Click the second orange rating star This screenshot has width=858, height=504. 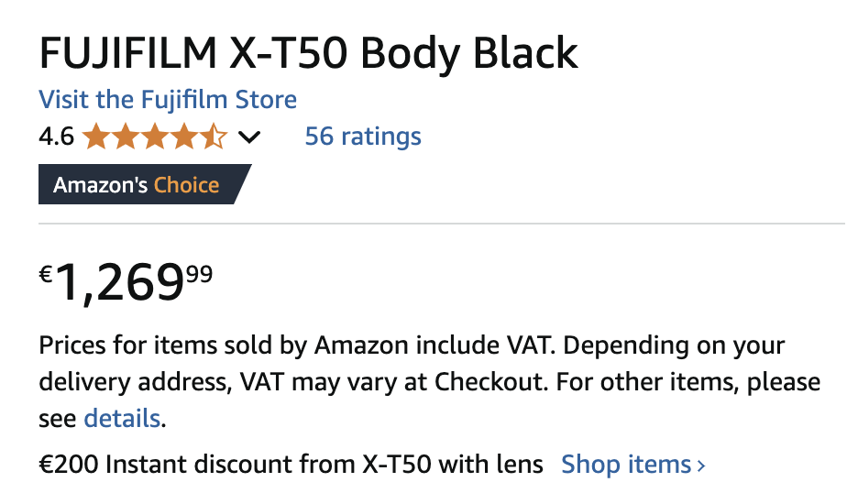125,137
